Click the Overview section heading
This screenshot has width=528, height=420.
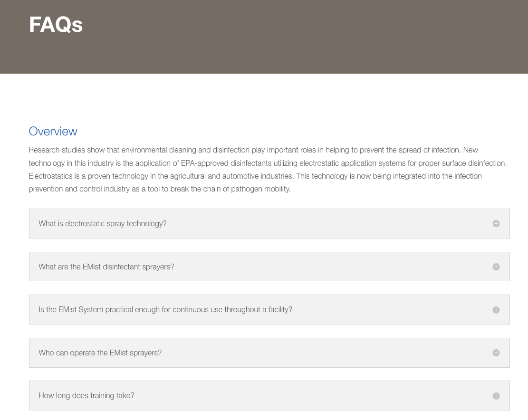[x=53, y=131]
